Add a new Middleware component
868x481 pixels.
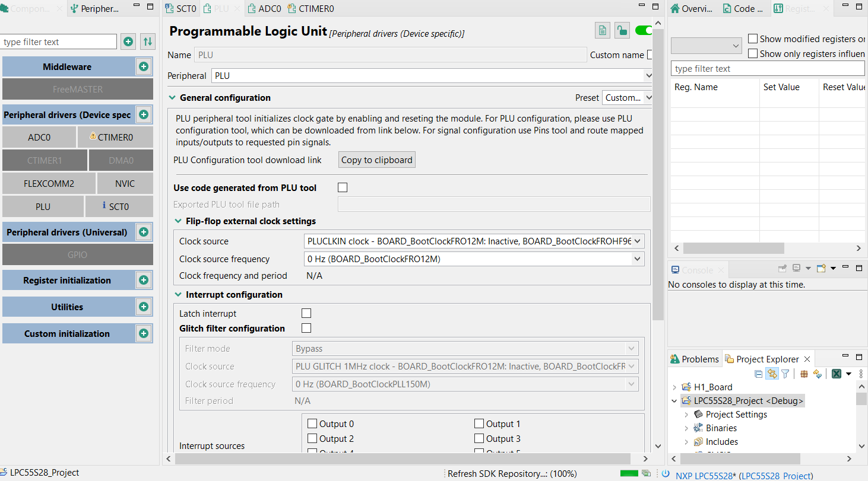pos(144,67)
